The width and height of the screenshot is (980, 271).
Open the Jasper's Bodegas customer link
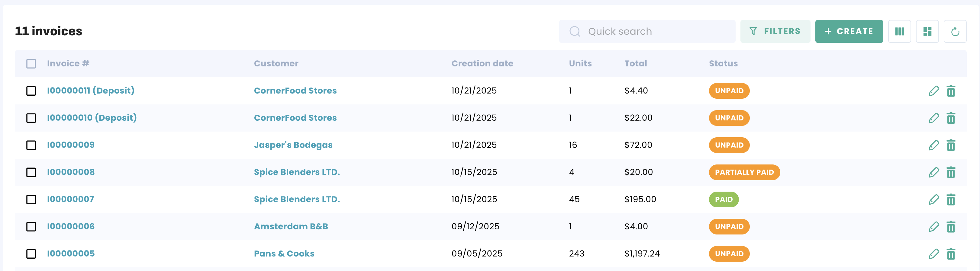[293, 145]
